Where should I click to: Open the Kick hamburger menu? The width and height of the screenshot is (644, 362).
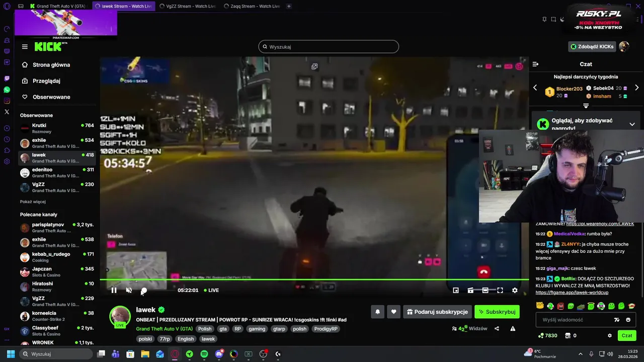click(x=25, y=47)
